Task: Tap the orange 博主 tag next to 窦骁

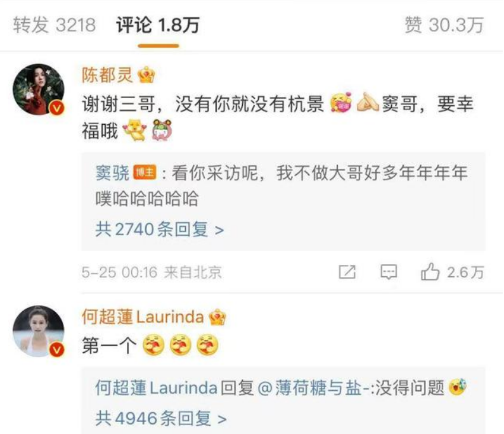Action: coord(145,173)
